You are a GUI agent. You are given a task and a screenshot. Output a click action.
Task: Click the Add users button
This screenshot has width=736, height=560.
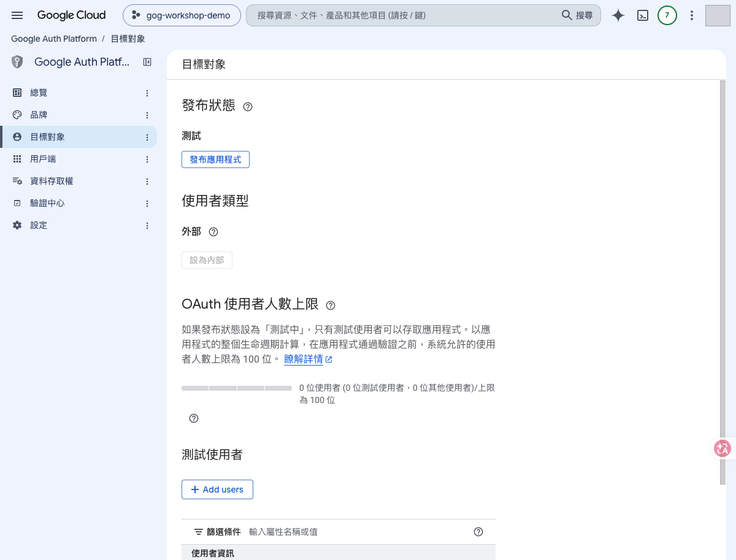(x=217, y=489)
